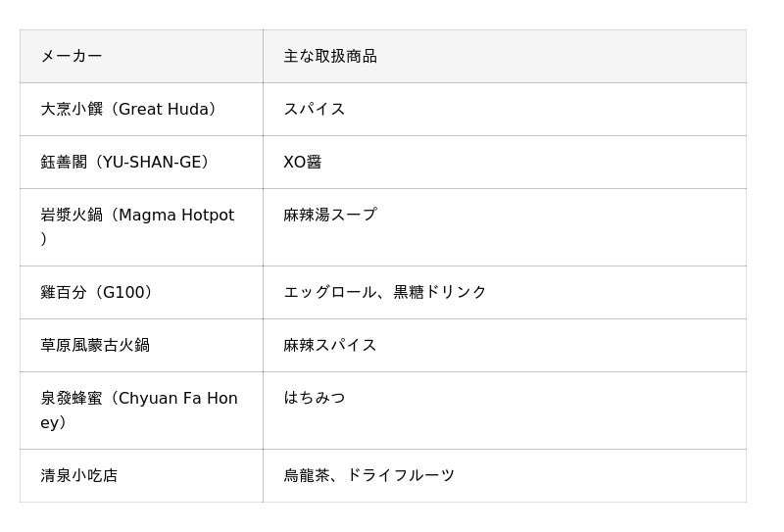Click the Magma Hotpot English name

pyautogui.click(x=176, y=215)
